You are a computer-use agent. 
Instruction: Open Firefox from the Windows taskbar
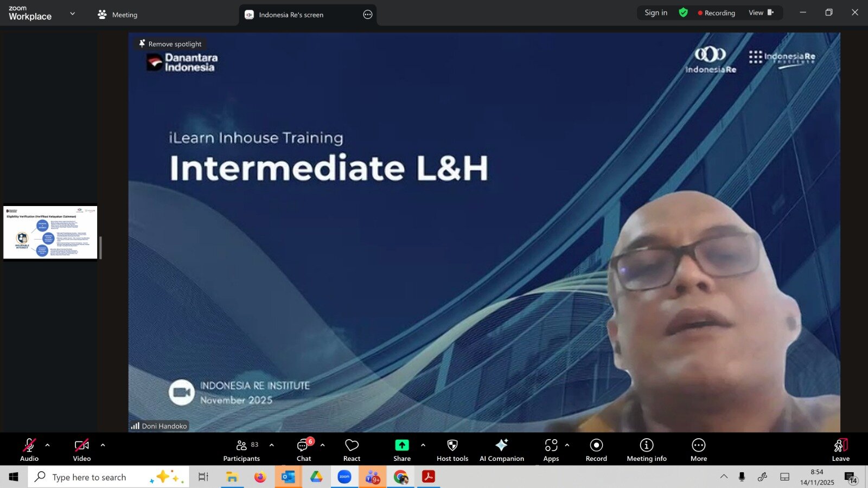pyautogui.click(x=260, y=477)
